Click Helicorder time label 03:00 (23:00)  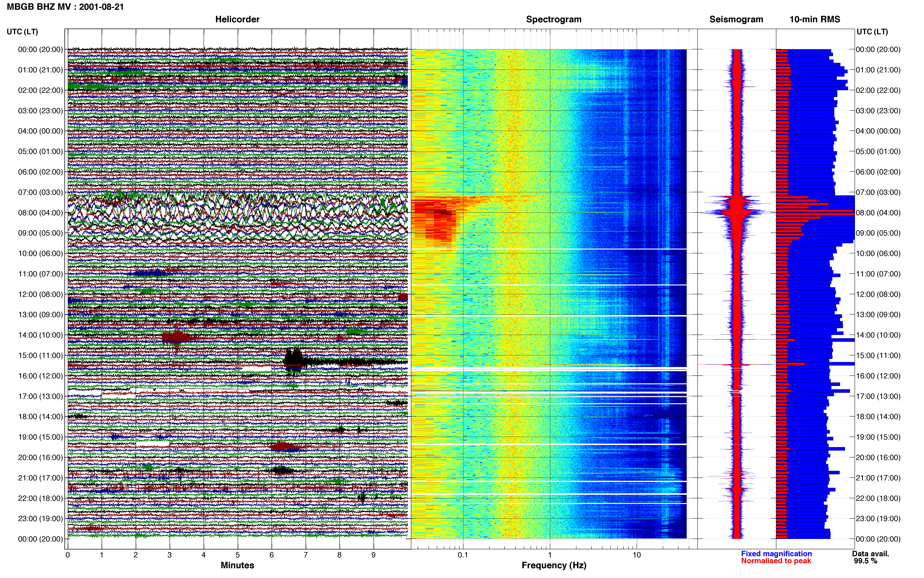point(40,110)
